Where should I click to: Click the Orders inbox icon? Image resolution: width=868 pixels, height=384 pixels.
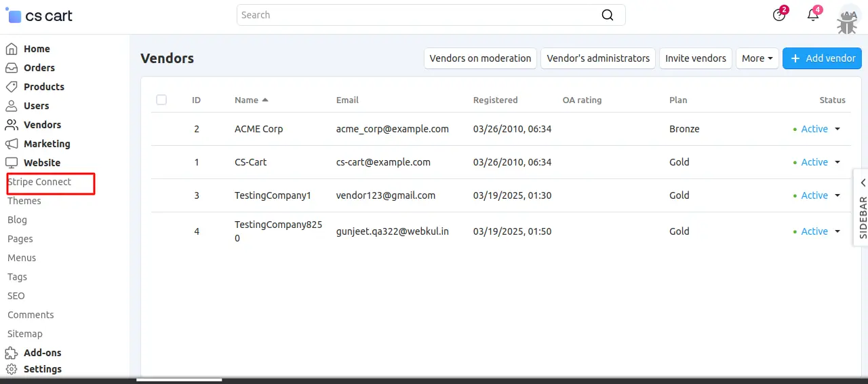[x=12, y=68]
